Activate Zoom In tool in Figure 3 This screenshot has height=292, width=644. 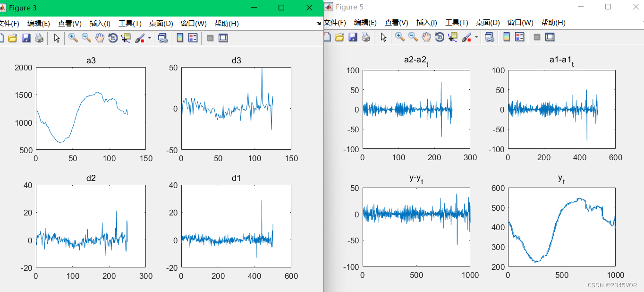[x=73, y=38]
